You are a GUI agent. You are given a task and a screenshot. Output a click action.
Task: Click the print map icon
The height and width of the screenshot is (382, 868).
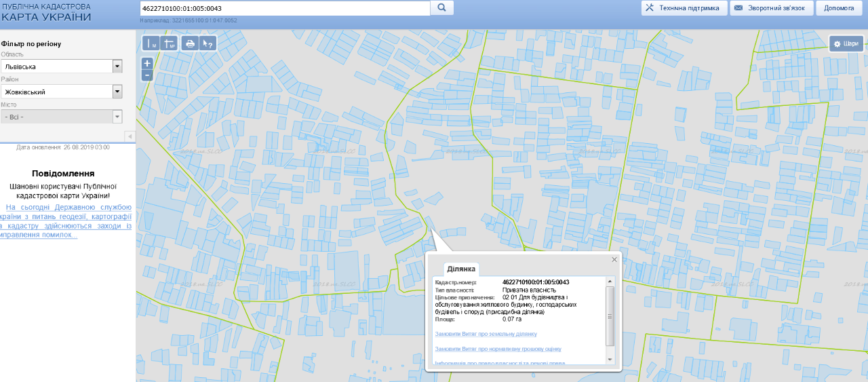pos(190,43)
